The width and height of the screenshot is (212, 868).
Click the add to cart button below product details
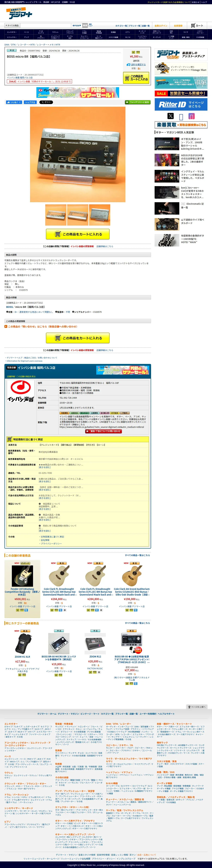(78, 338)
